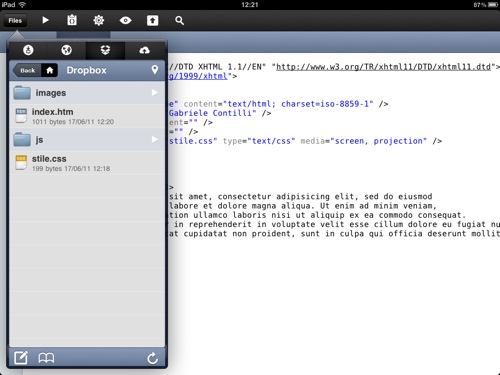Select the Dropbox tab icon
Viewport: 500px width, 375px height.
coord(105,50)
